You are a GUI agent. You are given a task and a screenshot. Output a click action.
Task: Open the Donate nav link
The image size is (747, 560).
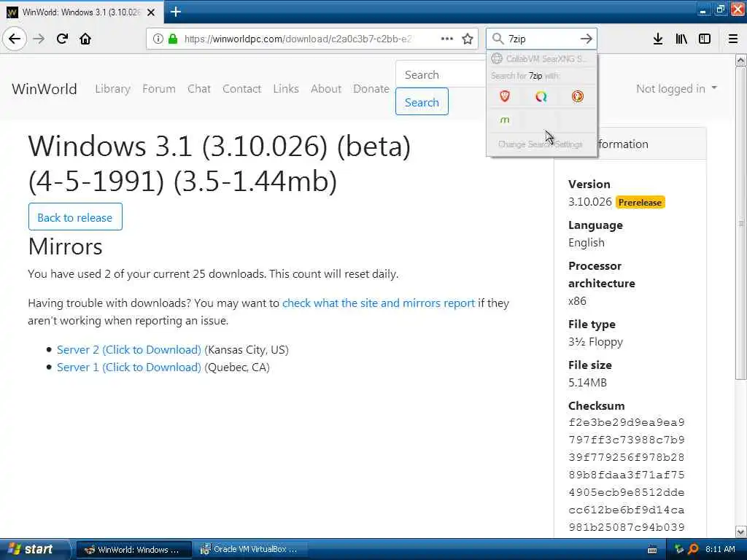[x=371, y=88]
